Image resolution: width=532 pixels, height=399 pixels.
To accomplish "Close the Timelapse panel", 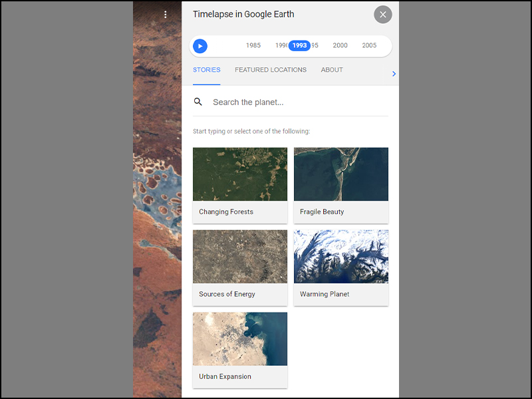I will tap(383, 15).
